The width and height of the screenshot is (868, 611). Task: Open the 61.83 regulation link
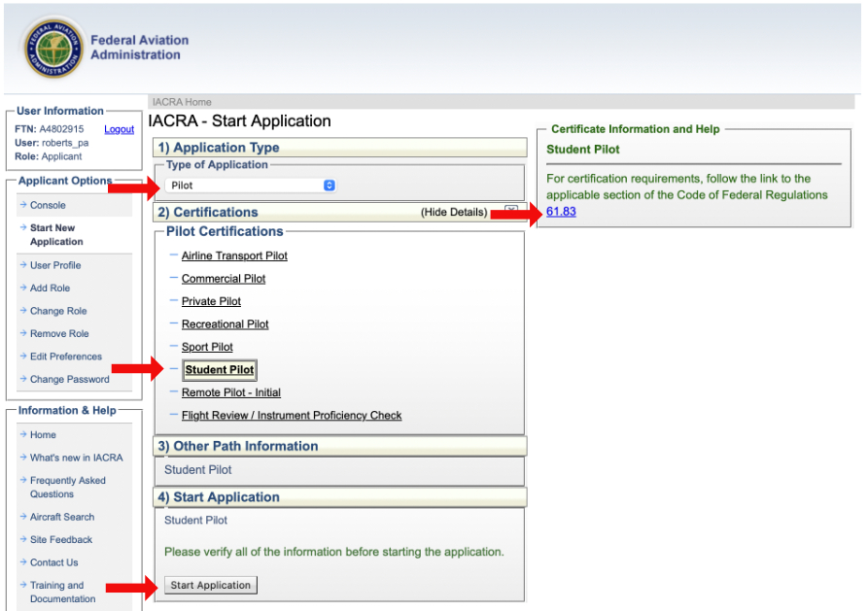pyautogui.click(x=561, y=212)
